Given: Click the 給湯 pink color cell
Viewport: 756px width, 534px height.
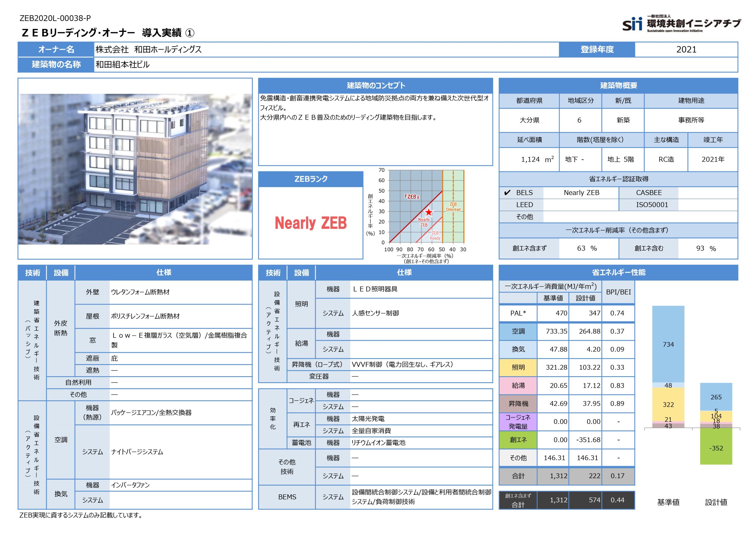Looking at the screenshot, I should 518,386.
